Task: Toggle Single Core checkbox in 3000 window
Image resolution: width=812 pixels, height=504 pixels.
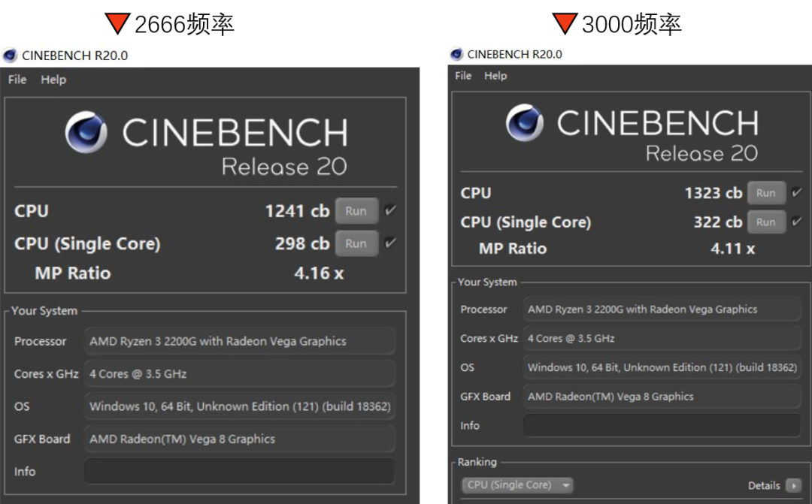Action: [797, 222]
